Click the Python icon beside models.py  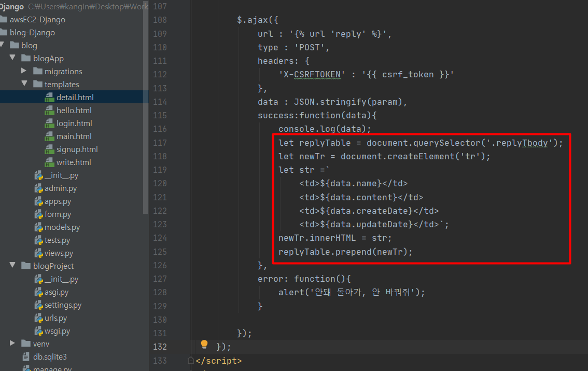point(38,227)
